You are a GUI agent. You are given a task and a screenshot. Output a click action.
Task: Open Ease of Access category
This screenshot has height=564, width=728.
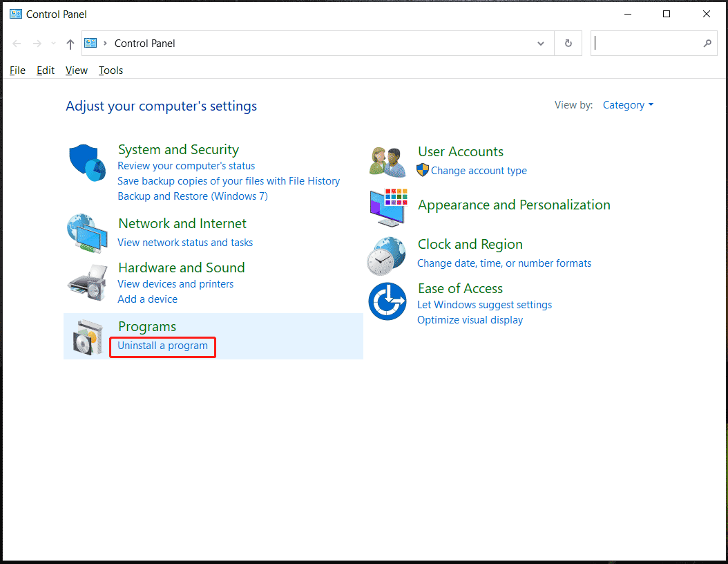460,288
